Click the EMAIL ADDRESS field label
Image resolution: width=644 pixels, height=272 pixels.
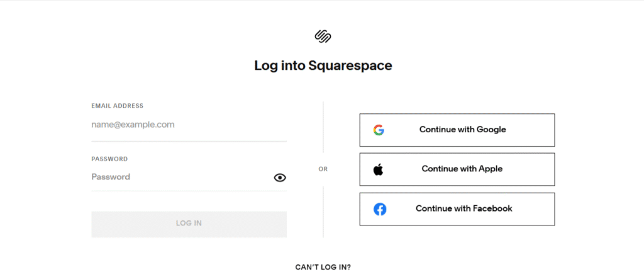pyautogui.click(x=117, y=106)
